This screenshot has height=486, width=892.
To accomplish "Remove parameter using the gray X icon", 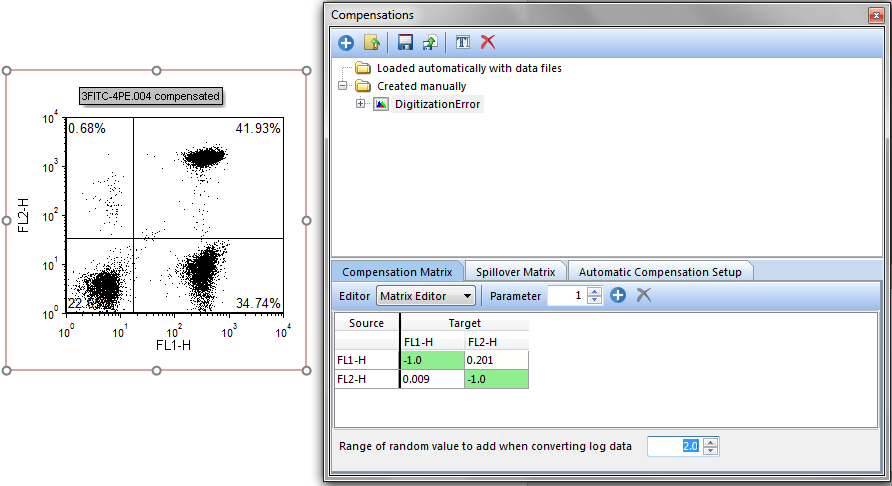I will (x=644, y=296).
